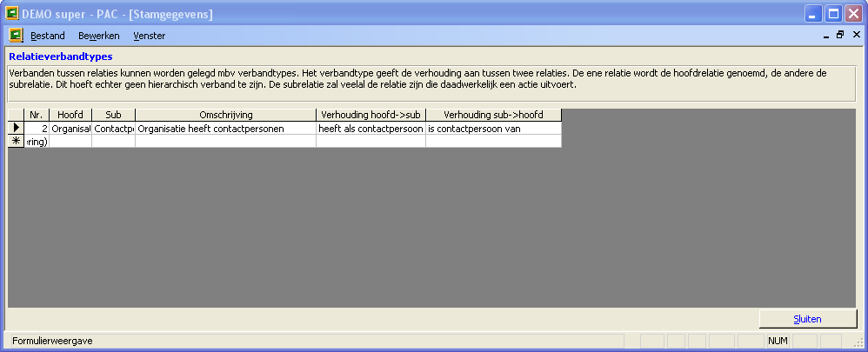This screenshot has height=352, width=868.
Task: Minimize the inner Stamgegevens window
Action: click(826, 35)
